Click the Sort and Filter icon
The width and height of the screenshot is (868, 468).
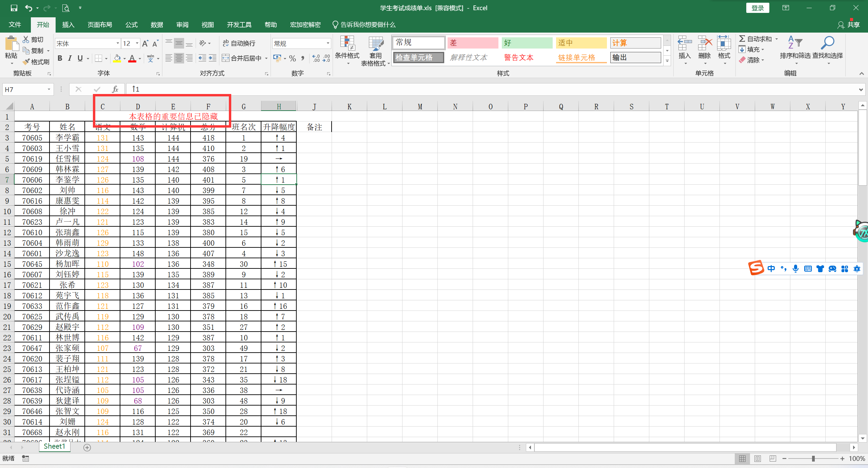(795, 43)
